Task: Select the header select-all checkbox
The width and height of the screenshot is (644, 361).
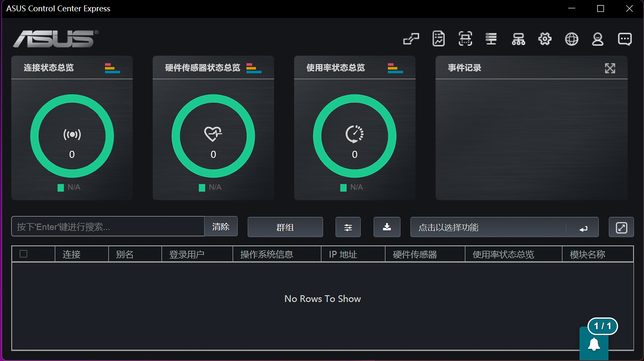Action: coord(23,254)
